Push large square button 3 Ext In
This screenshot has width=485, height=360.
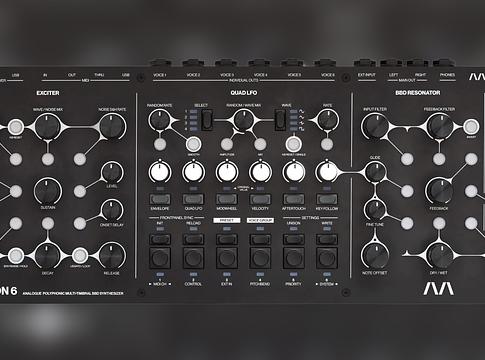[227, 258]
